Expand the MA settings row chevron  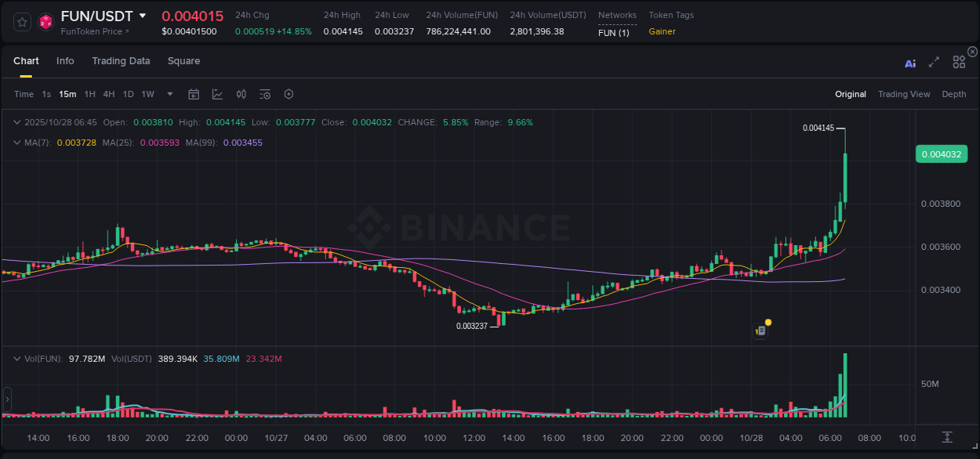coord(17,143)
